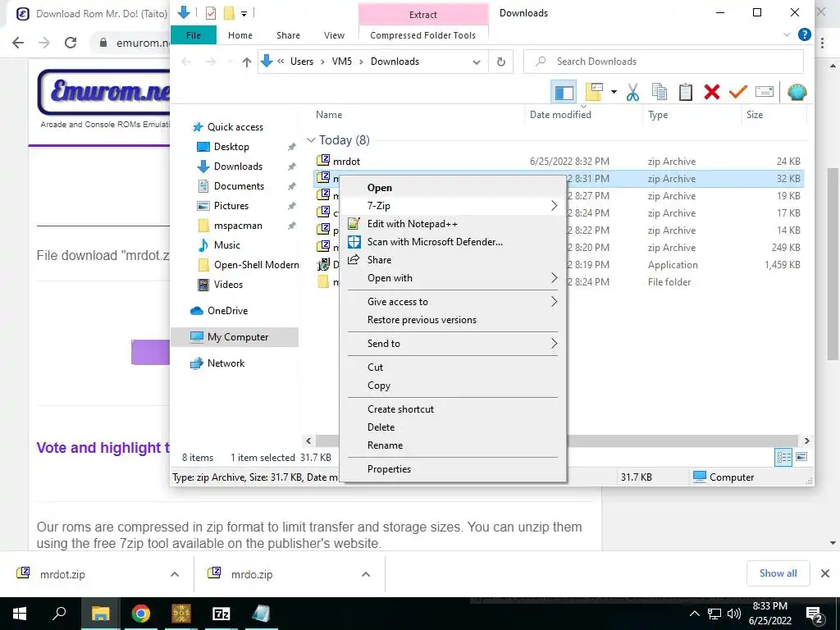Select Edit with Notepad++
The height and width of the screenshot is (630, 840).
pos(453,224)
